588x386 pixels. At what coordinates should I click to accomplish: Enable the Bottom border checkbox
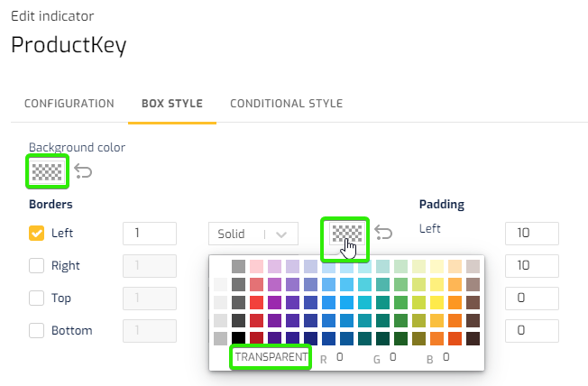36,330
